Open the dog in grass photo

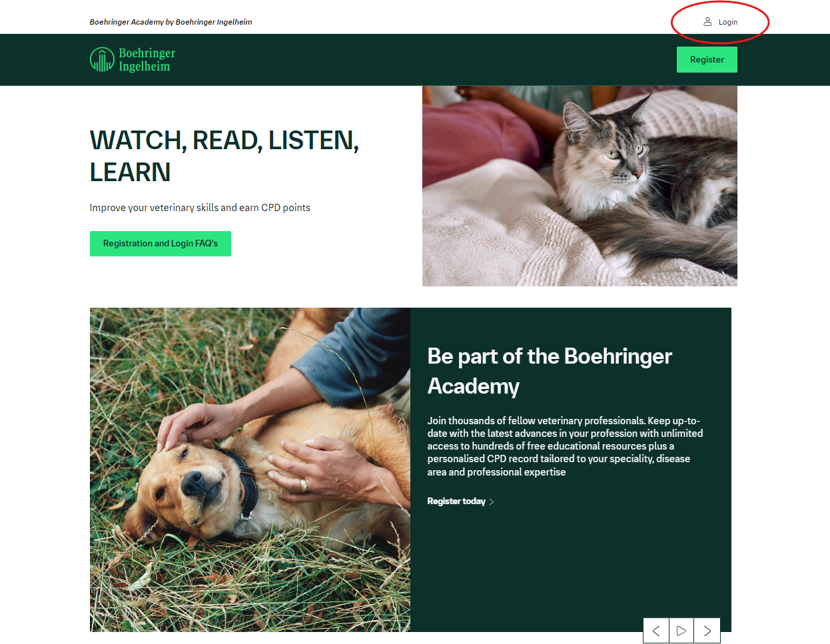coord(250,470)
